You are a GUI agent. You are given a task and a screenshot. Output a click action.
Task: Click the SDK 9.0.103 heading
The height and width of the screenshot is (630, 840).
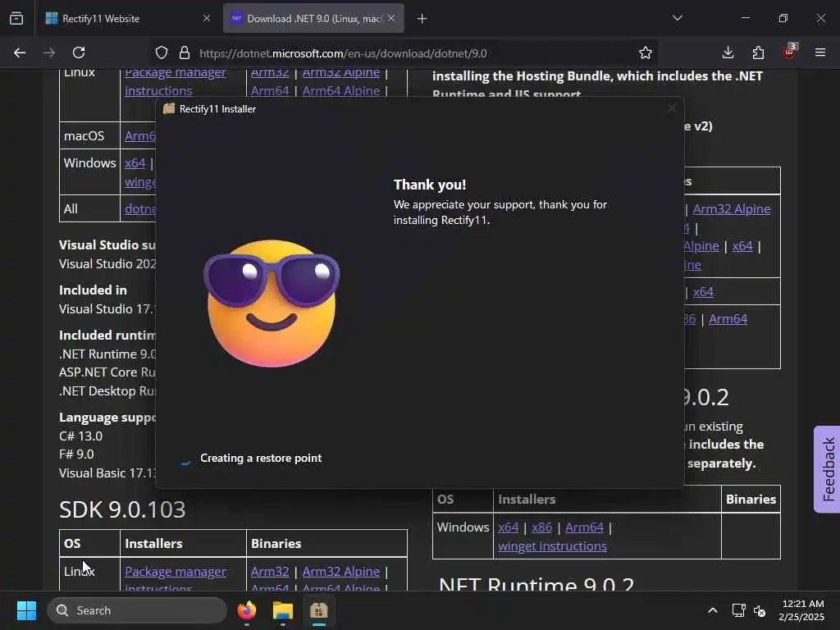click(122, 509)
